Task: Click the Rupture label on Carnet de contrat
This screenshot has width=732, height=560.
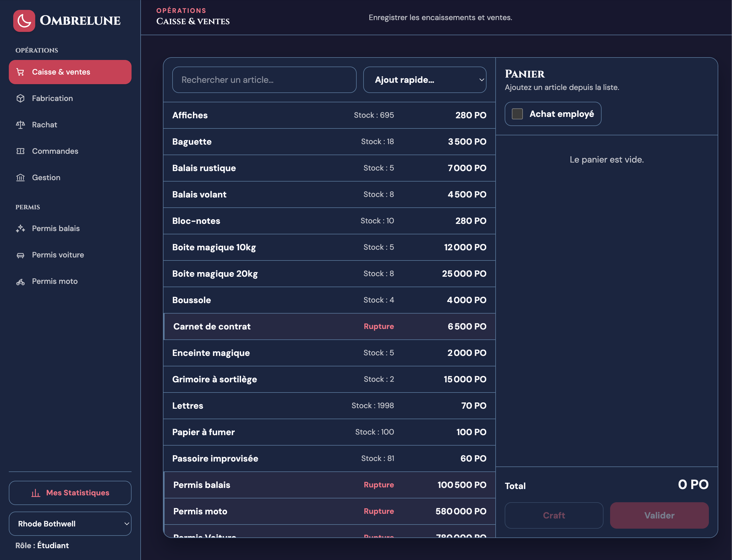Action: click(379, 326)
